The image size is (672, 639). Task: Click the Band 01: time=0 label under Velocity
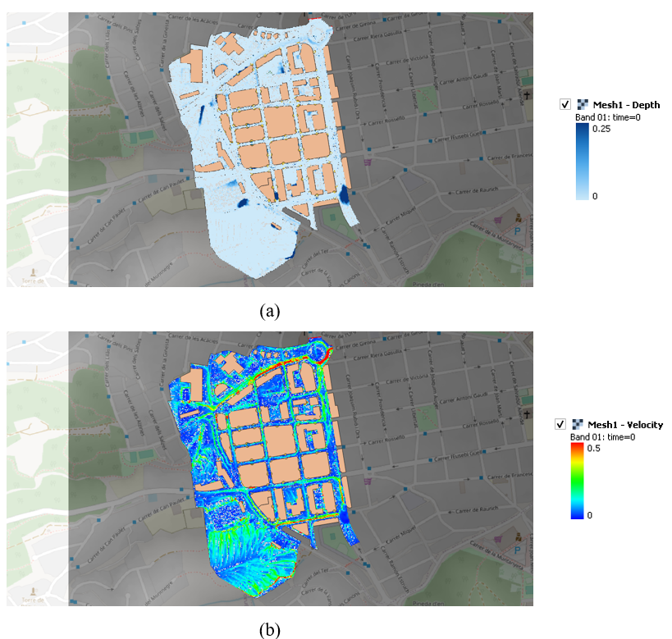pos(601,437)
